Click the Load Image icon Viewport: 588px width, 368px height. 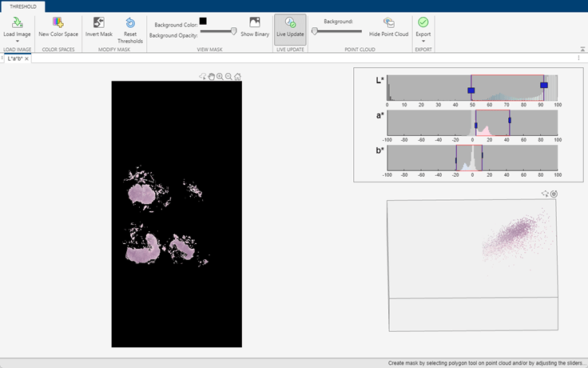tap(17, 22)
